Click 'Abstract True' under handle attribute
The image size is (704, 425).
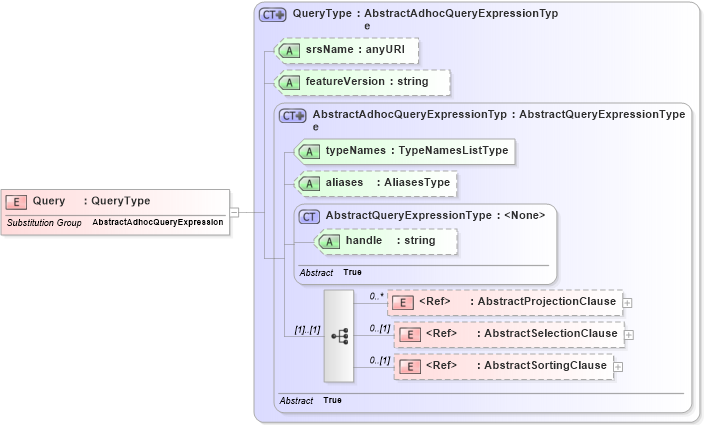[330, 272]
